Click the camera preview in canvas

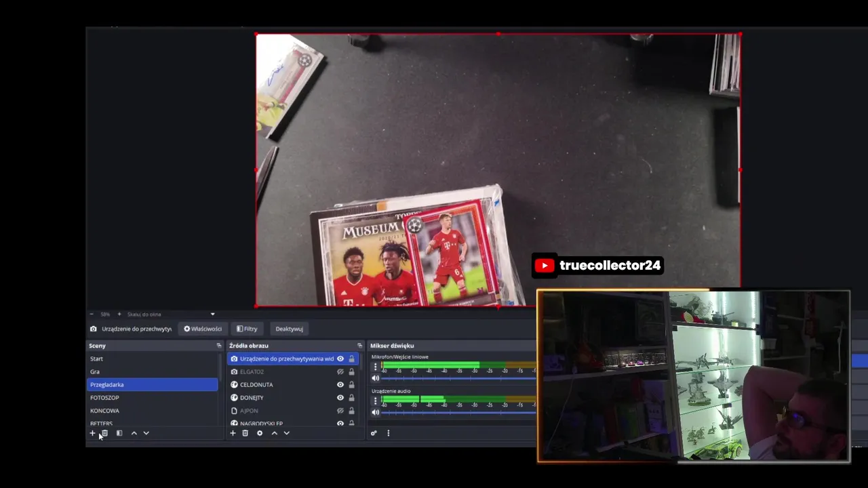(x=498, y=169)
